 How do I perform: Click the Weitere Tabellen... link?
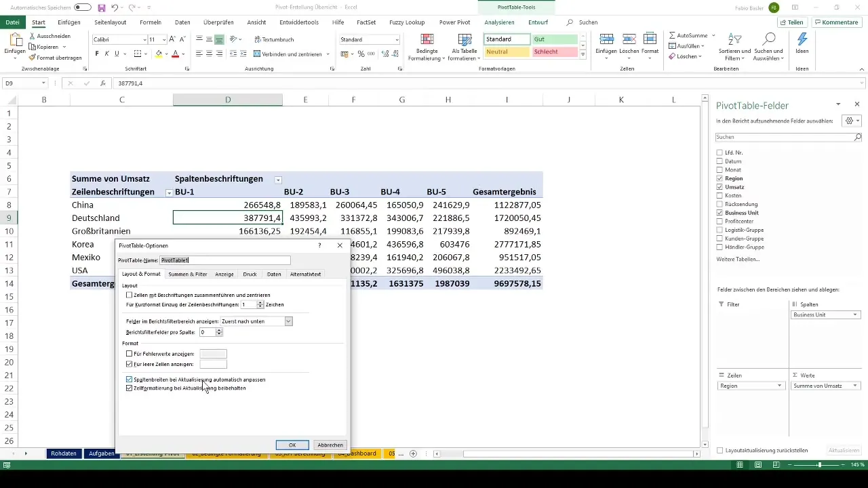[738, 260]
